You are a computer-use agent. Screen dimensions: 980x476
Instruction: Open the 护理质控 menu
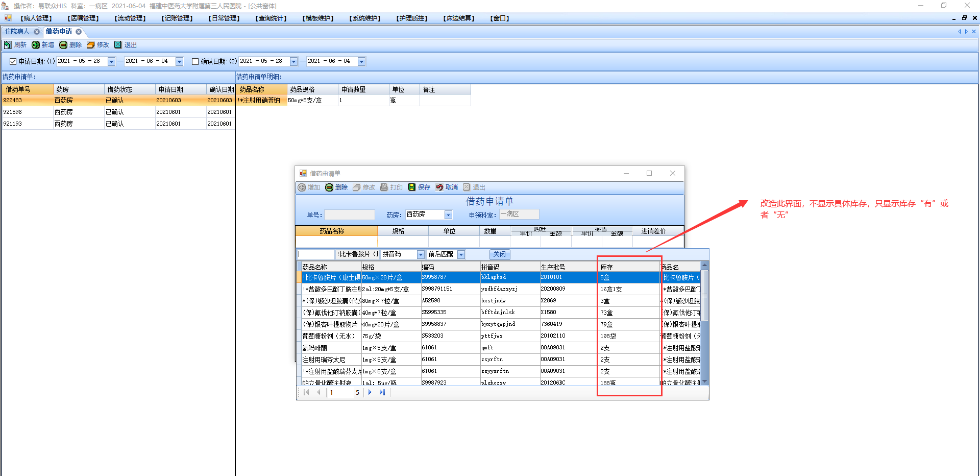coord(412,18)
